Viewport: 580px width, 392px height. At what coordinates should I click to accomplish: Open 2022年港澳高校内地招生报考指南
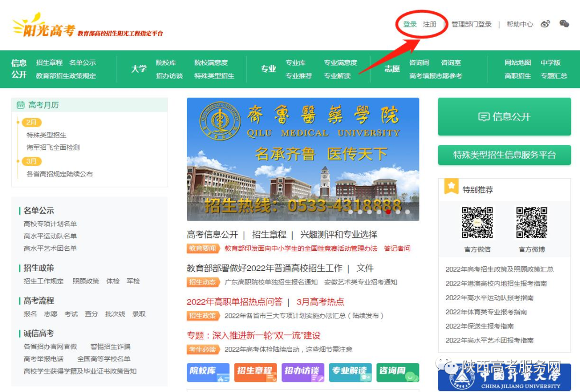496,284
